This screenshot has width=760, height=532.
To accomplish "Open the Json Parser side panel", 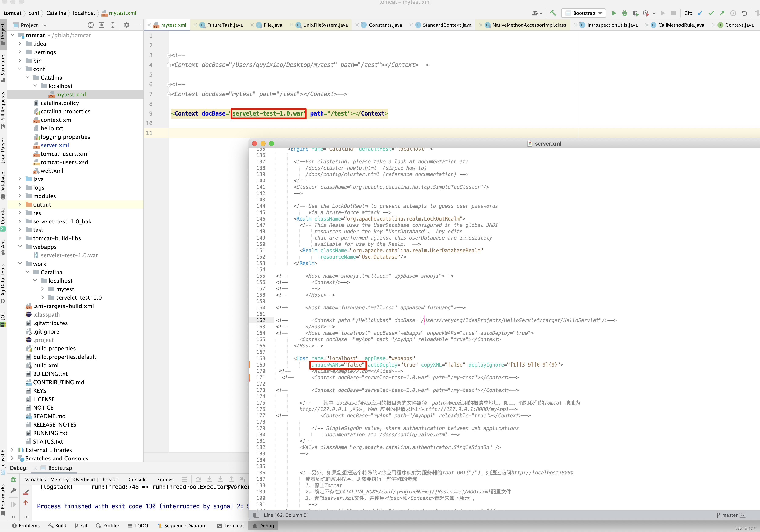I will click(x=3, y=150).
